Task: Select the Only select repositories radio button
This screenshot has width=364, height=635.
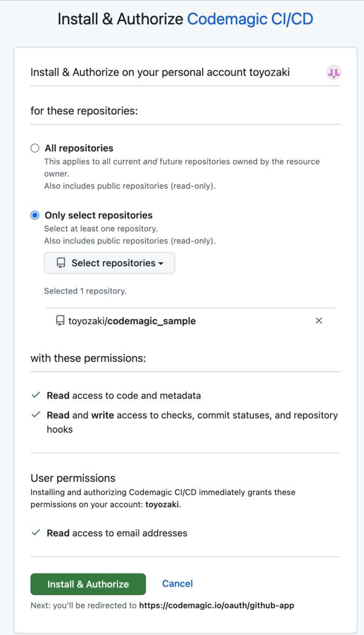Action: click(x=34, y=215)
